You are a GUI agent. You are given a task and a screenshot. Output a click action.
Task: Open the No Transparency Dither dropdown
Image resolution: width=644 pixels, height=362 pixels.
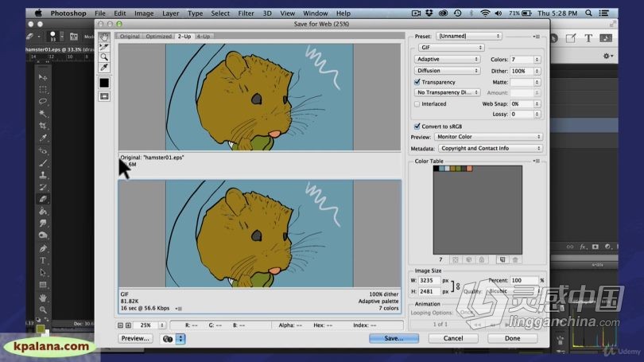(x=447, y=92)
